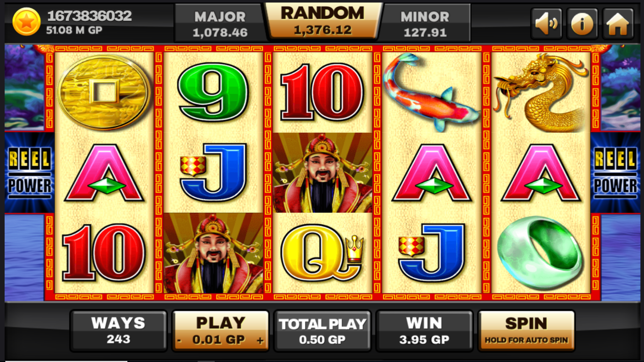Tap the koi fish symbol
The width and height of the screenshot is (644, 362).
pos(431,92)
